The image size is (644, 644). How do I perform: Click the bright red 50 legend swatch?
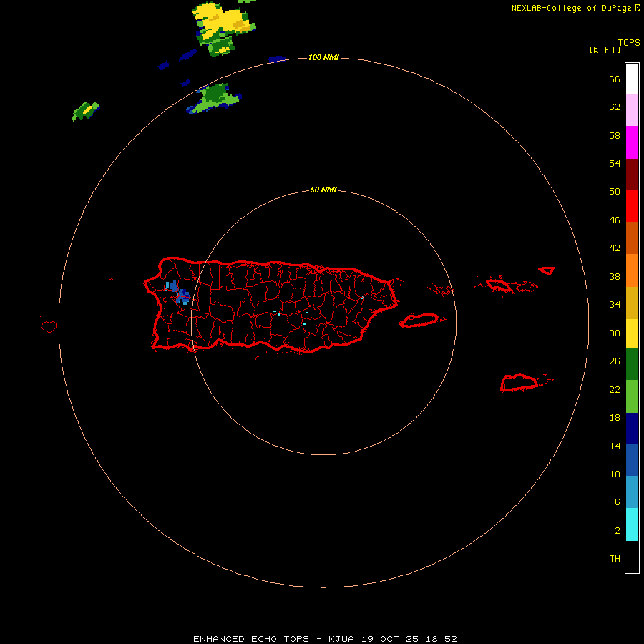(632, 206)
